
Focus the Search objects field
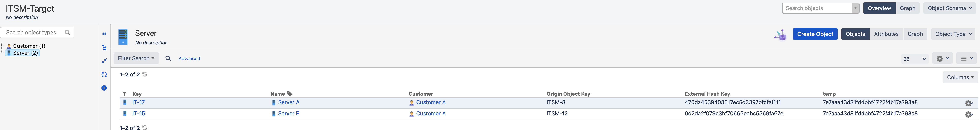coord(816,8)
